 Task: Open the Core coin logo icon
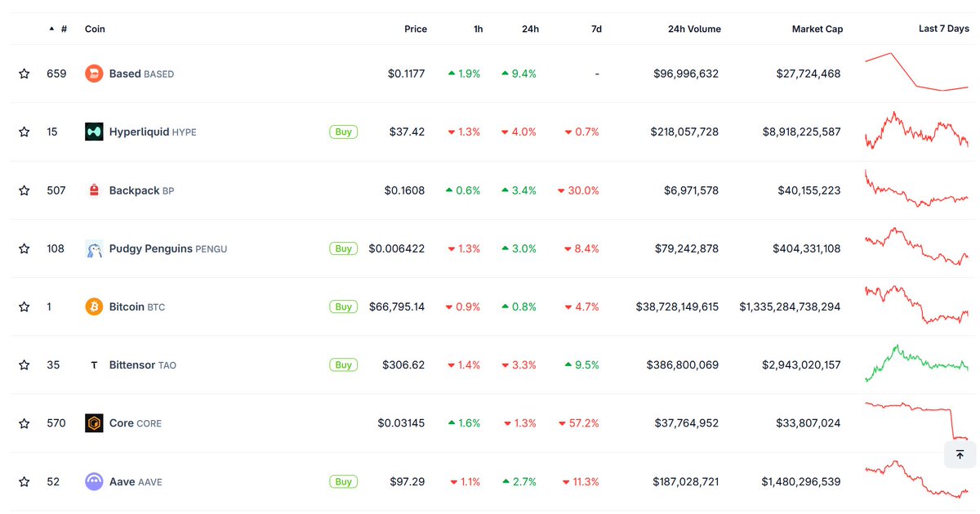click(94, 423)
